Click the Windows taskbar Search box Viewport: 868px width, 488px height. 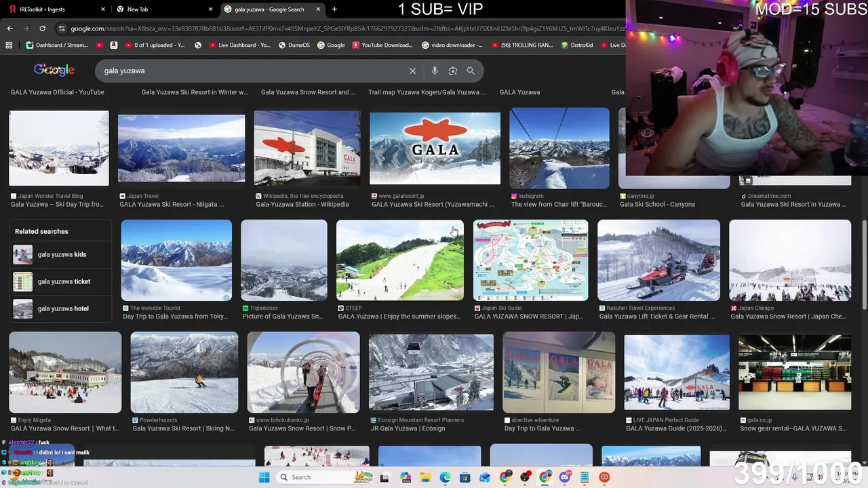click(325, 477)
